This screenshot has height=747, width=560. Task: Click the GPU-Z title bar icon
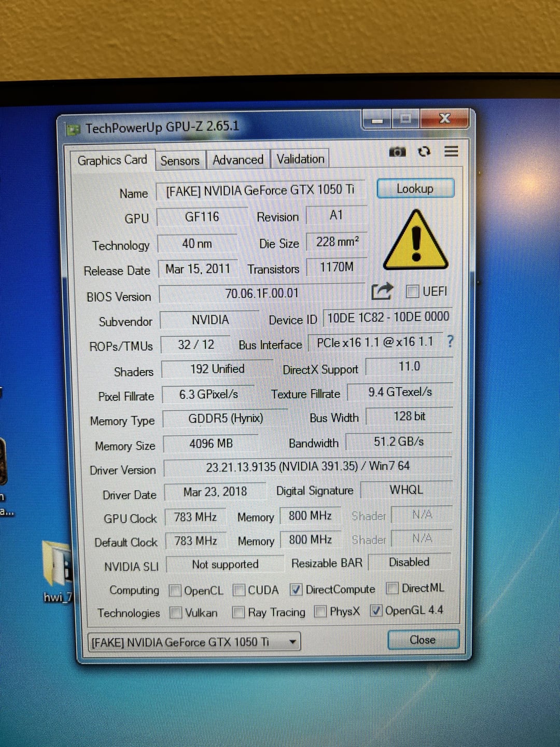pos(74,129)
